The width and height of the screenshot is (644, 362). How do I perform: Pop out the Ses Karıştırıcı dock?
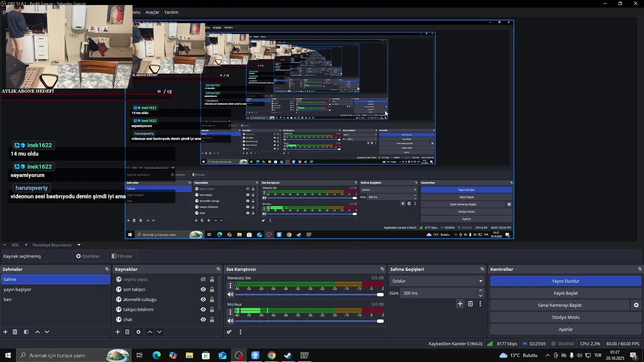point(382,269)
